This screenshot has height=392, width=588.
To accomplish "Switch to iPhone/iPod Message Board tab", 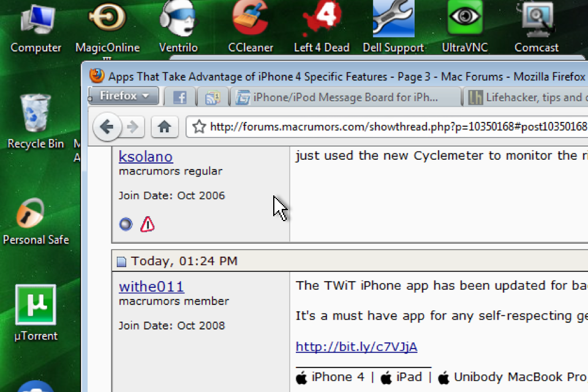I will (345, 97).
